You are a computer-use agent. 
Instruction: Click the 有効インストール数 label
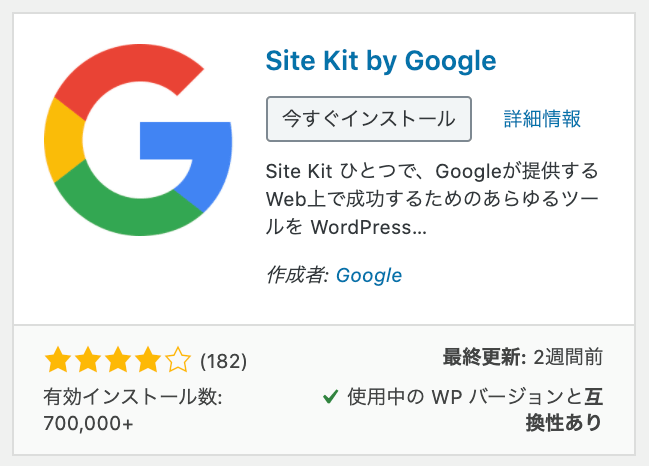[133, 397]
